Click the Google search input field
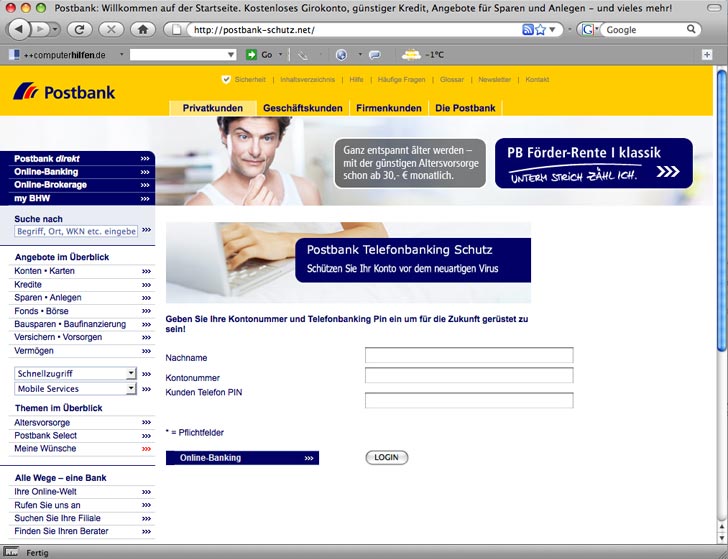The height and width of the screenshot is (559, 728). [644, 30]
